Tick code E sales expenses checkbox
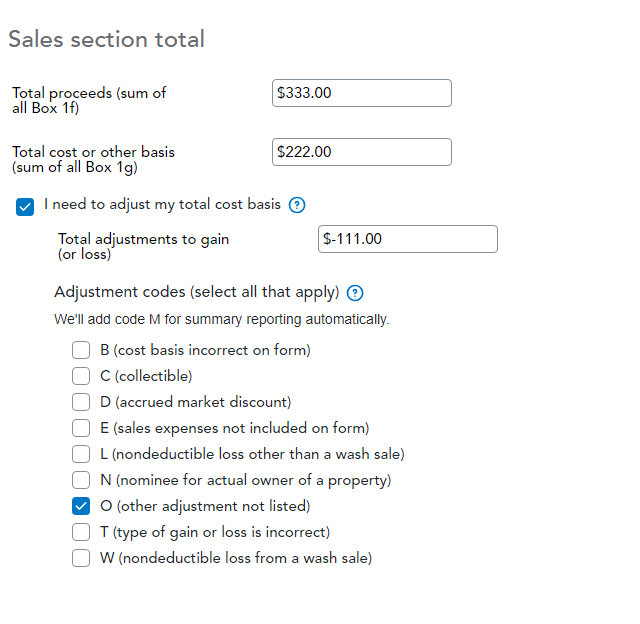 point(81,428)
